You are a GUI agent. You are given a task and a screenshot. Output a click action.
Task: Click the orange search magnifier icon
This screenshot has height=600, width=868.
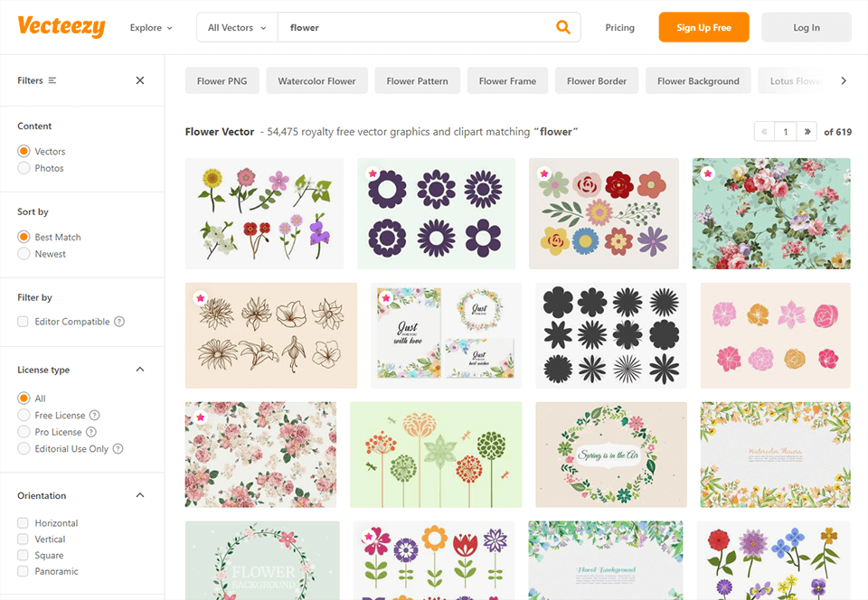[x=563, y=28]
